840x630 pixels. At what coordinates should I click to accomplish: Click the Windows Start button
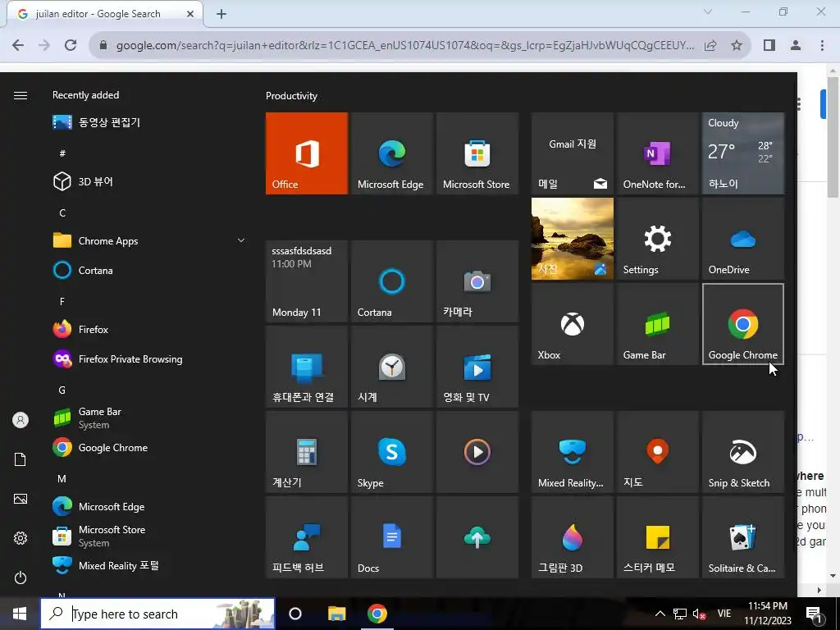pyautogui.click(x=20, y=614)
